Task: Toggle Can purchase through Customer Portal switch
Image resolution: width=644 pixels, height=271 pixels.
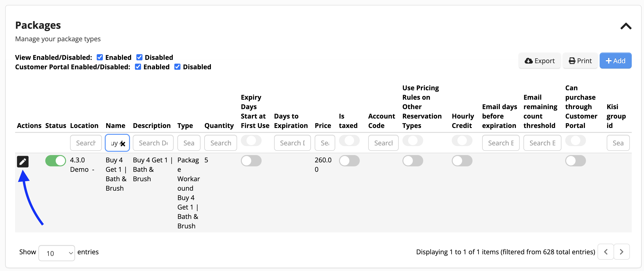Action: pyautogui.click(x=576, y=141)
